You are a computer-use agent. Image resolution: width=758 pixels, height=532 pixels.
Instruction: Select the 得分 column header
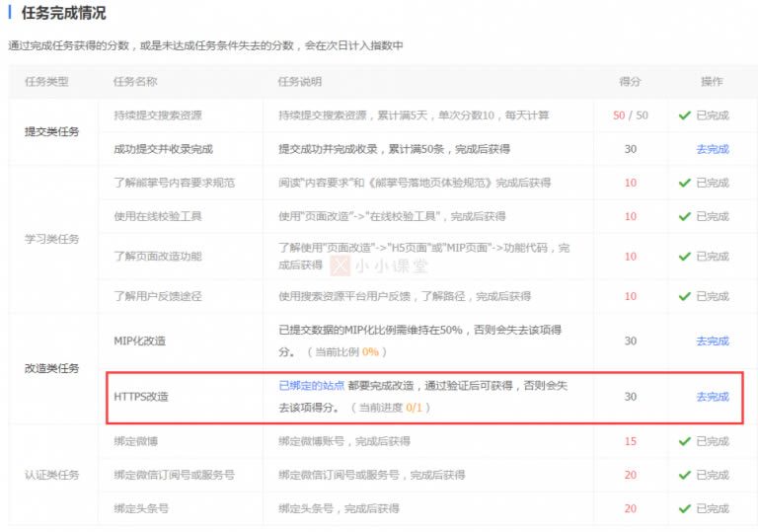point(630,82)
